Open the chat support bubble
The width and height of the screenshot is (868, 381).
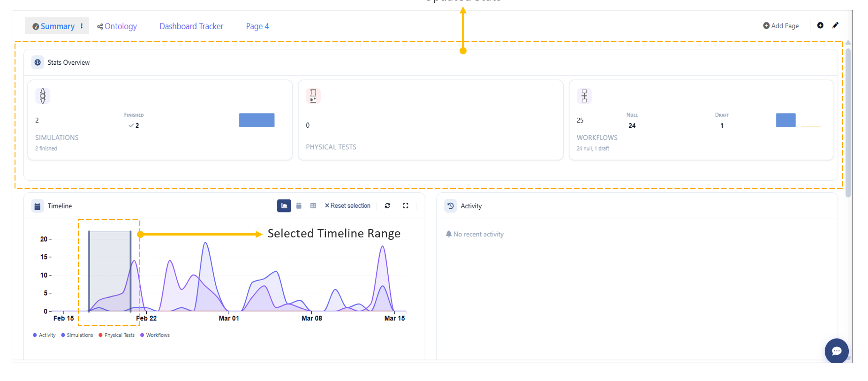836,351
